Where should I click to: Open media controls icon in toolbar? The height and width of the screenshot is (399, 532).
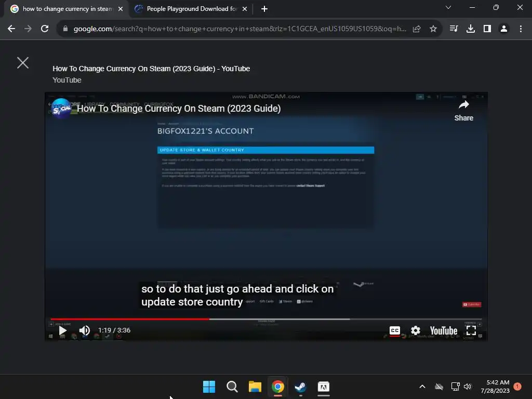[x=454, y=29]
